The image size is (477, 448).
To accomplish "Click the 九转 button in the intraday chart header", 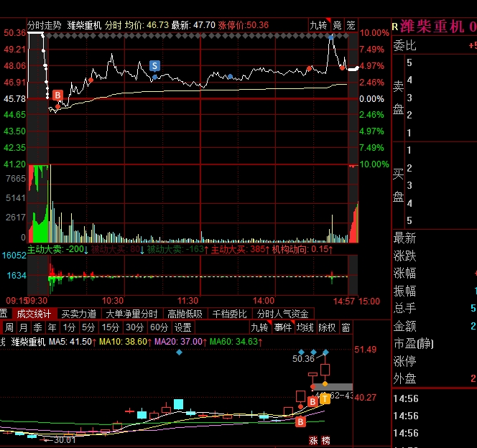I will [x=319, y=25].
